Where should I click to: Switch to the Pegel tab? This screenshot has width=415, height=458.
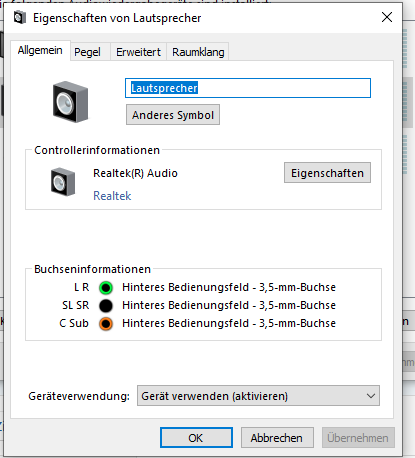87,52
